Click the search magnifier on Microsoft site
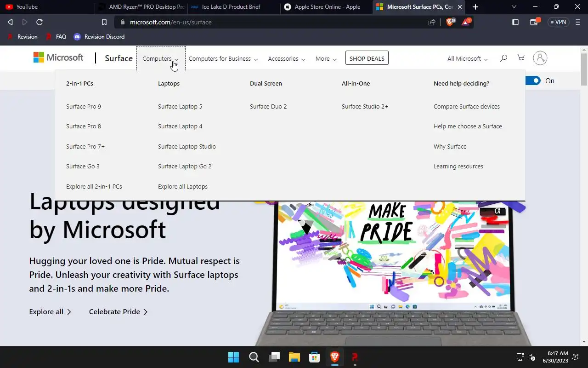588x368 pixels. 503,58
